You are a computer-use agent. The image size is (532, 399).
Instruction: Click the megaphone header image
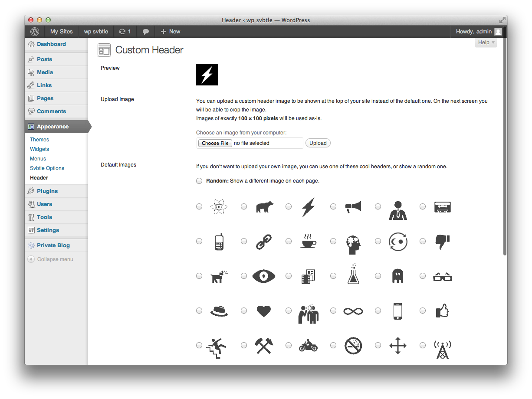(353, 206)
